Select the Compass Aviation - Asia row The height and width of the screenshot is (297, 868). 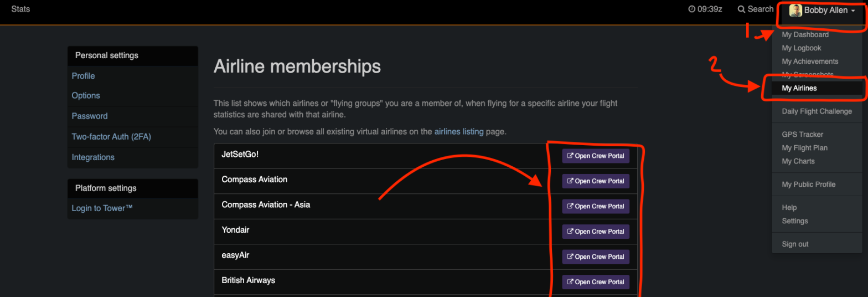pyautogui.click(x=266, y=205)
